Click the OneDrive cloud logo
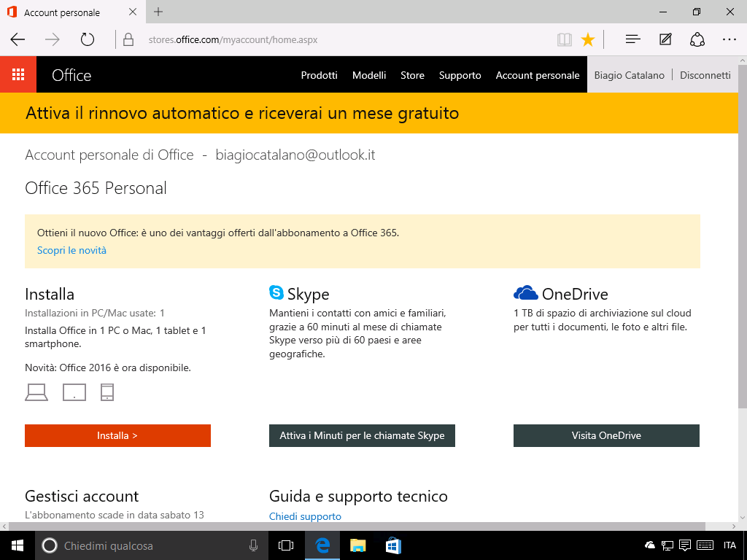 coord(526,293)
